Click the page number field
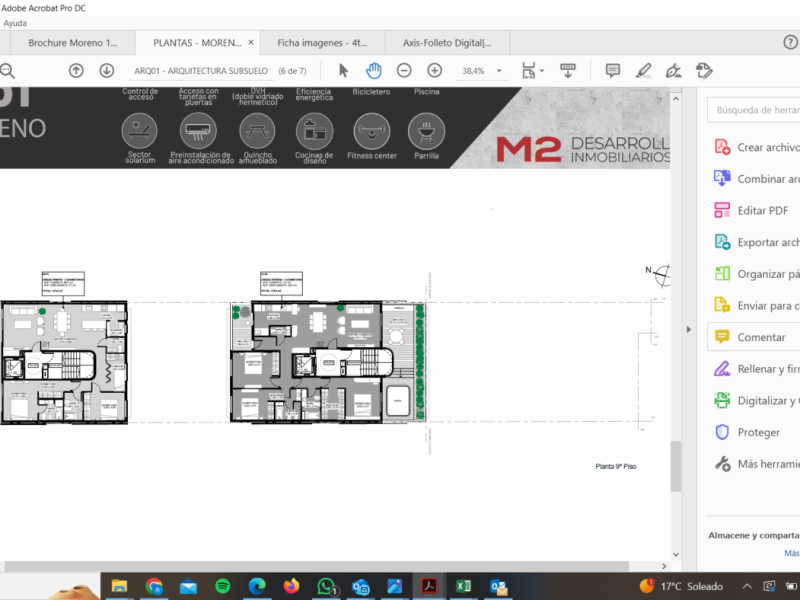This screenshot has width=800, height=600. pos(201,71)
